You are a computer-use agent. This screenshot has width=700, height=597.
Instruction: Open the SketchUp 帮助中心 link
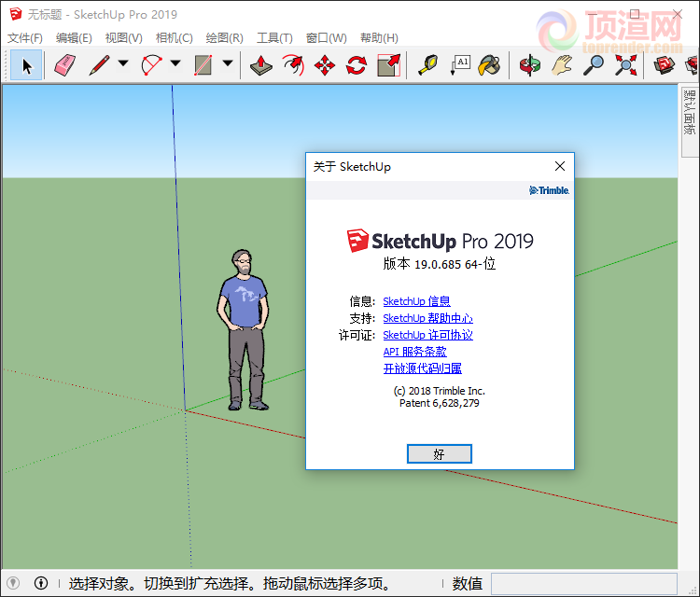[427, 318]
